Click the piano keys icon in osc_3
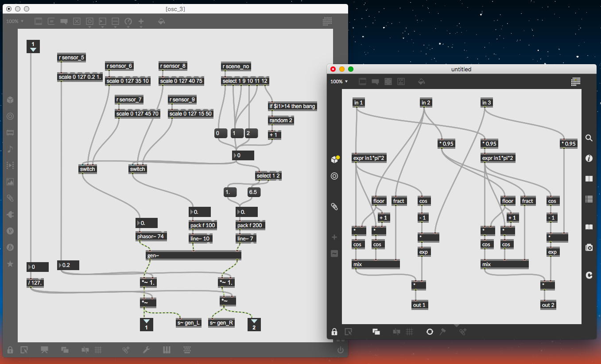 (167, 350)
